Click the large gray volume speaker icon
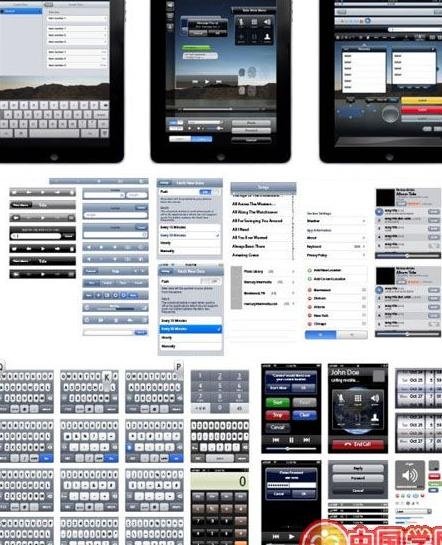Viewport: 442px width, 545px height. coord(410,475)
